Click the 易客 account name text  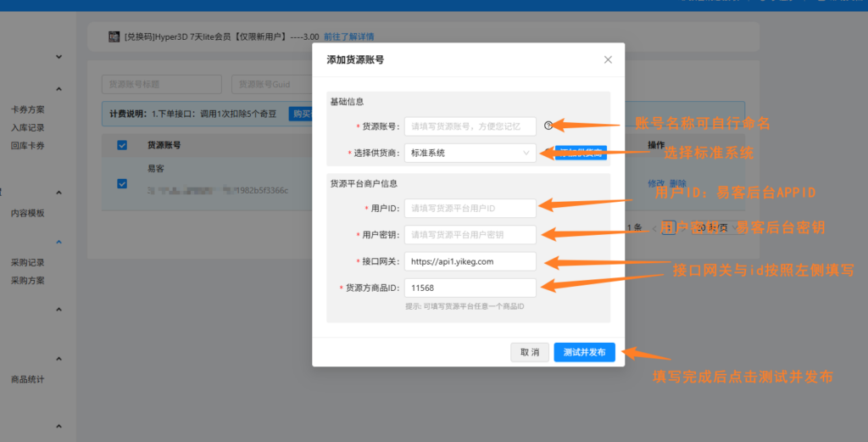tap(156, 168)
